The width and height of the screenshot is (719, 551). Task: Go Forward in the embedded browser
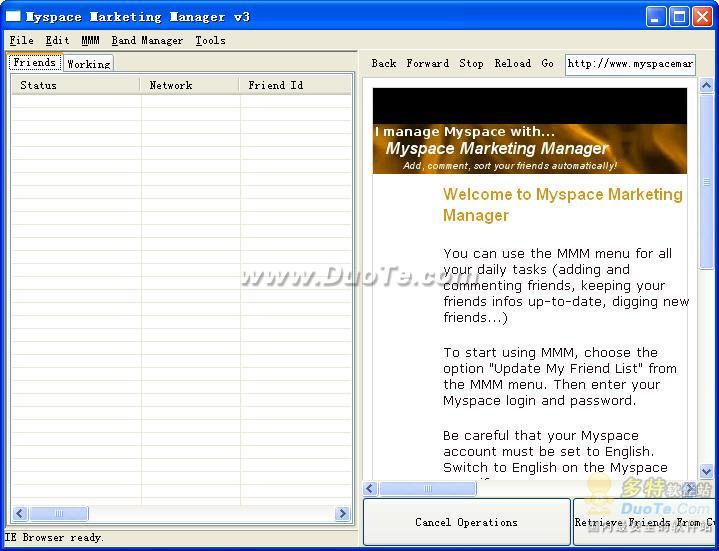[427, 63]
